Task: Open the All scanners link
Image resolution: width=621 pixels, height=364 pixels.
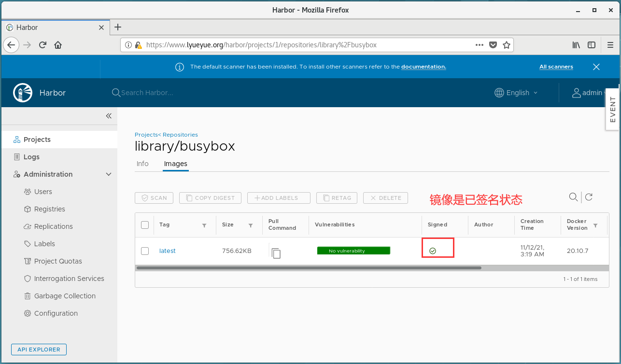Action: (556, 67)
